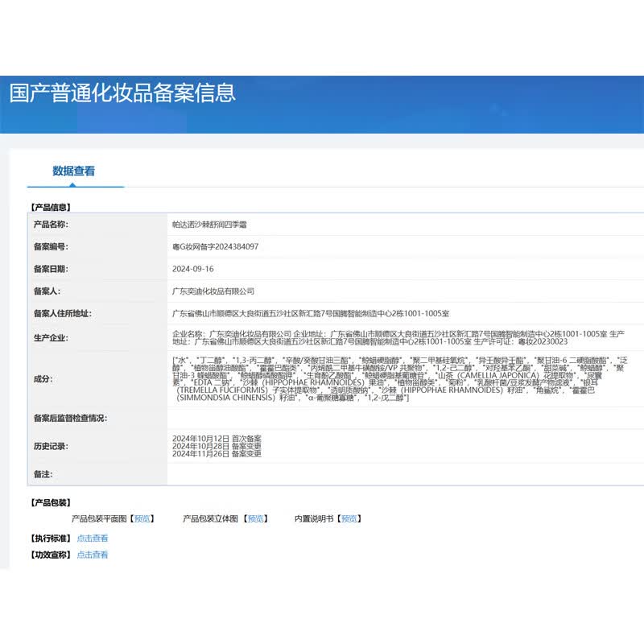Image resolution: width=644 pixels, height=644 pixels.
Task: Click the 备案后监督检查情况 label
Action: 70,418
